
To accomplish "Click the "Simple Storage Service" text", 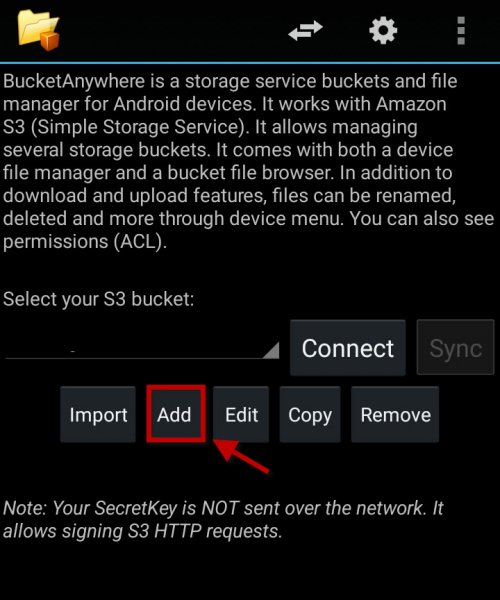I will coord(138,127).
